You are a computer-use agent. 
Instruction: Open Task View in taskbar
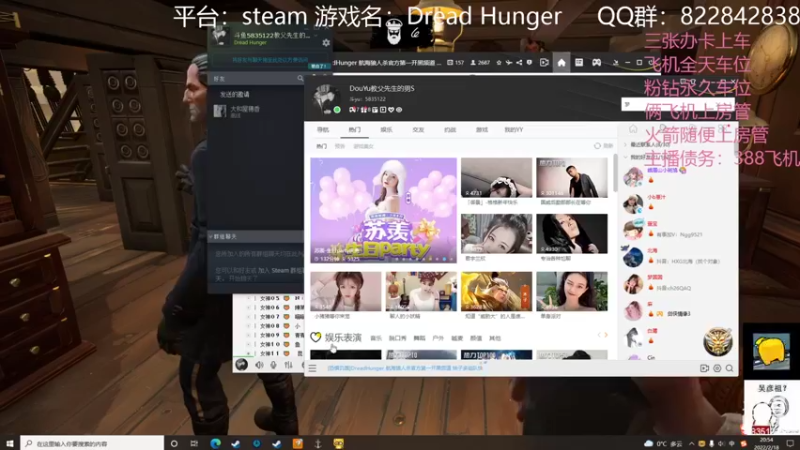tap(194, 443)
